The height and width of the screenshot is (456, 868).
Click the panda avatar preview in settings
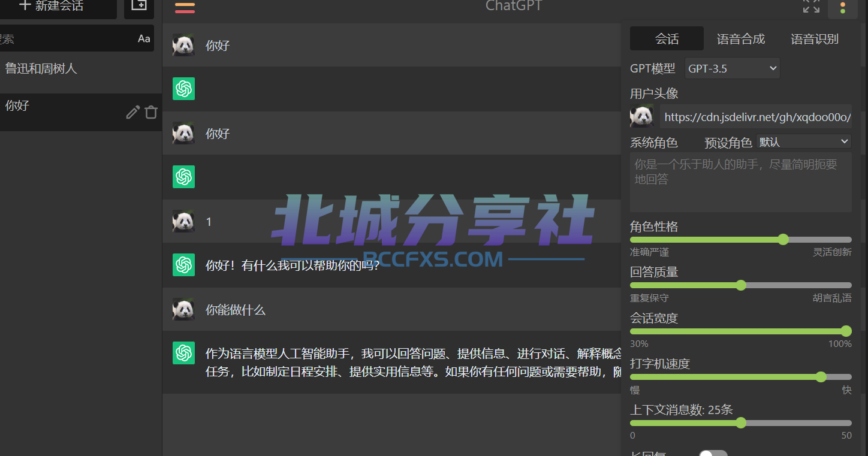coord(641,116)
